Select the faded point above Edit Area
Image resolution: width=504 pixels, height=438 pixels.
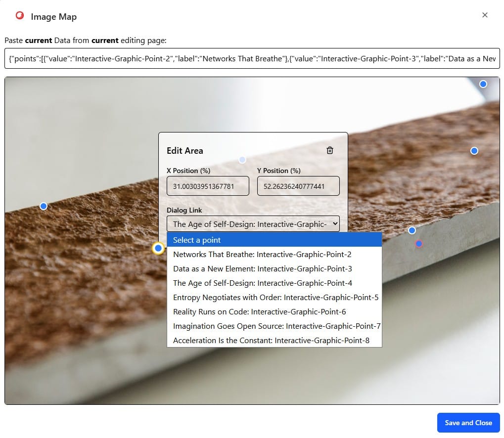[242, 160]
